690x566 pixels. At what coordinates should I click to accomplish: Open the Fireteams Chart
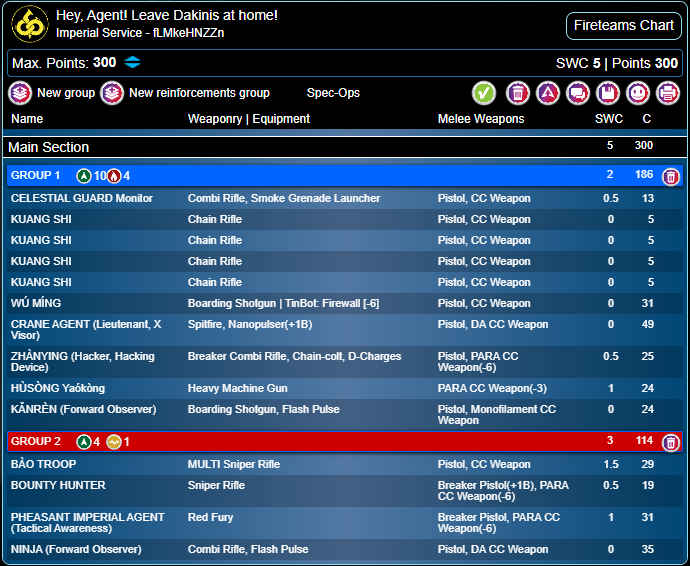click(x=624, y=26)
